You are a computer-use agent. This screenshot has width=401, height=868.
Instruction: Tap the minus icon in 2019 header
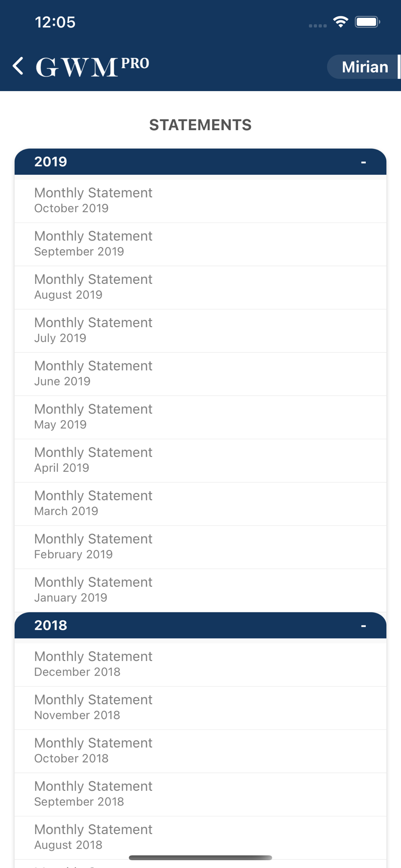click(363, 162)
